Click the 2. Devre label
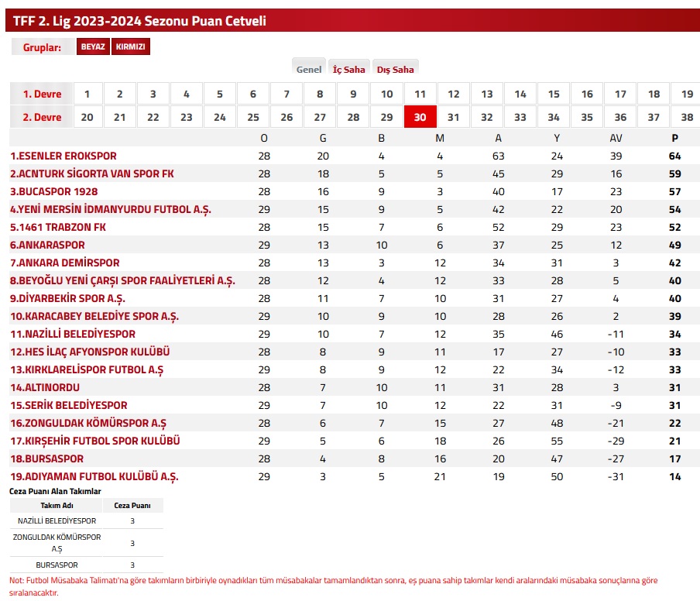The height and width of the screenshot is (601, 700). [x=42, y=118]
